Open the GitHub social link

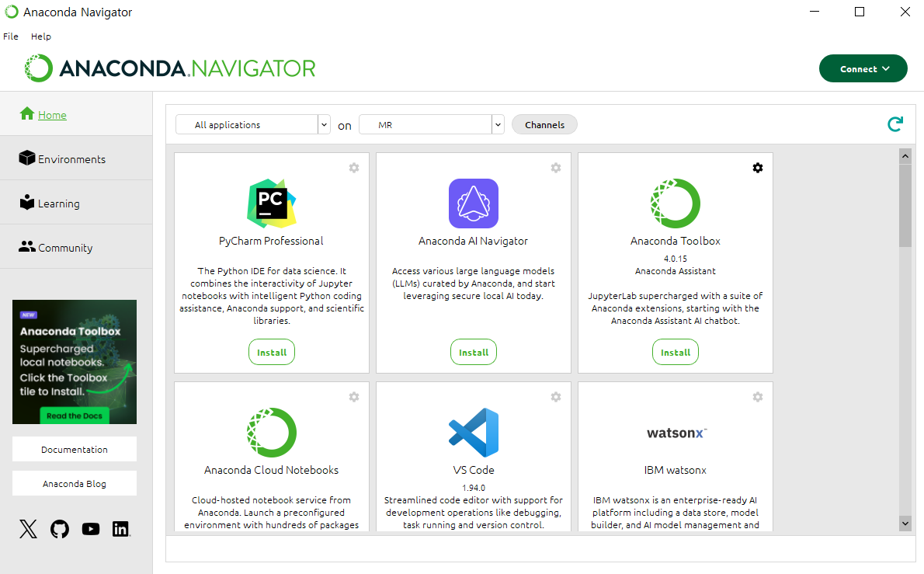pyautogui.click(x=60, y=529)
